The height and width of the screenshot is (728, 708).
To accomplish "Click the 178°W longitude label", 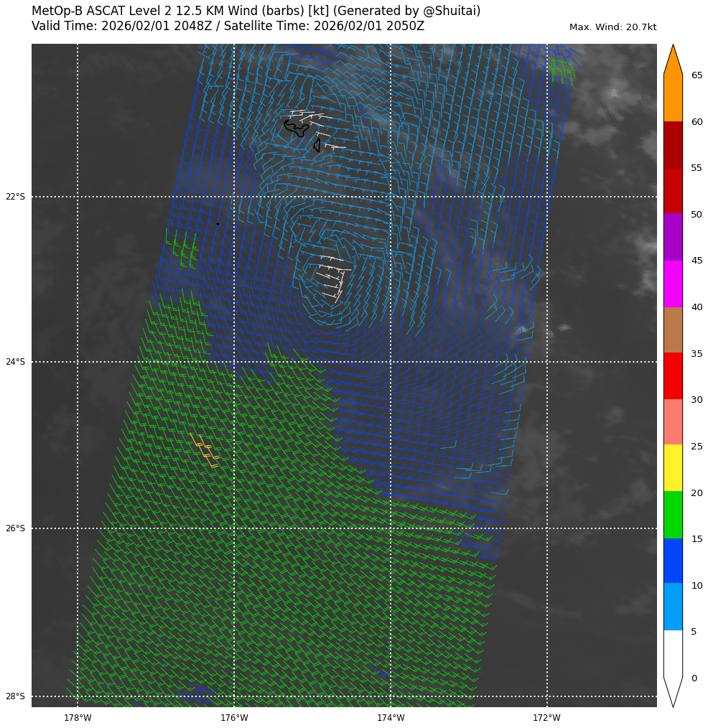I will tap(78, 718).
